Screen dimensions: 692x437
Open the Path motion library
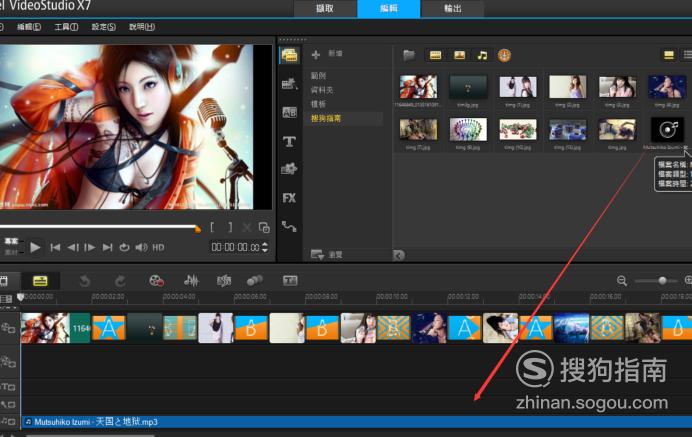coord(289,226)
